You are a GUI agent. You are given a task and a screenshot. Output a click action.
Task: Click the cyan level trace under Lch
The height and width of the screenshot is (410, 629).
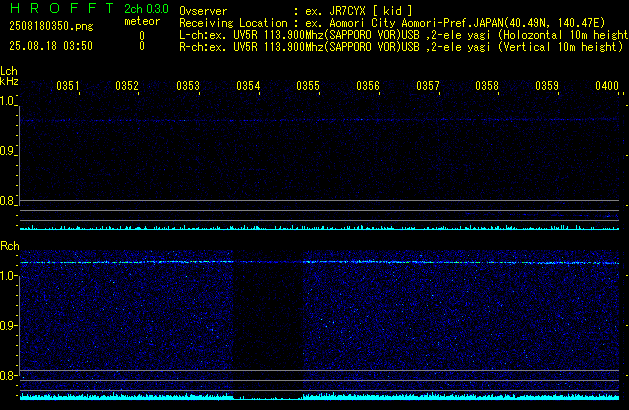click(x=320, y=228)
